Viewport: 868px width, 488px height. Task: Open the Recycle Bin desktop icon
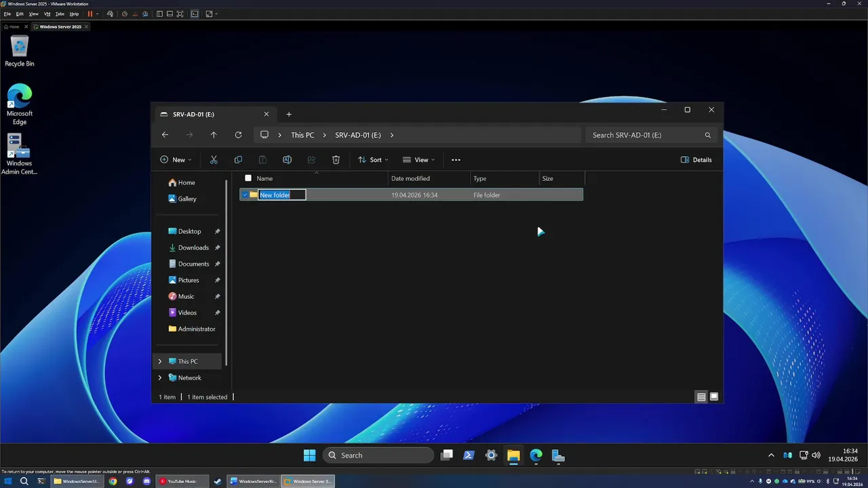[20, 51]
